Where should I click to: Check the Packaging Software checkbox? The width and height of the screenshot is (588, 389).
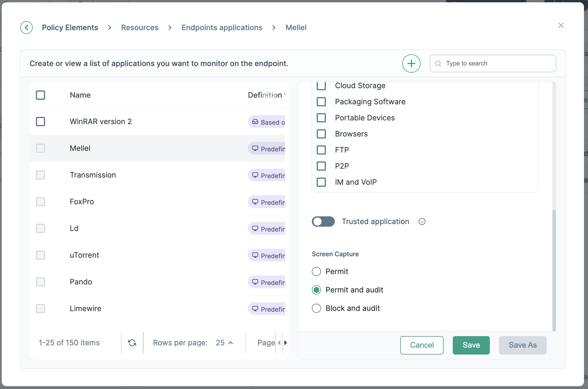[321, 102]
